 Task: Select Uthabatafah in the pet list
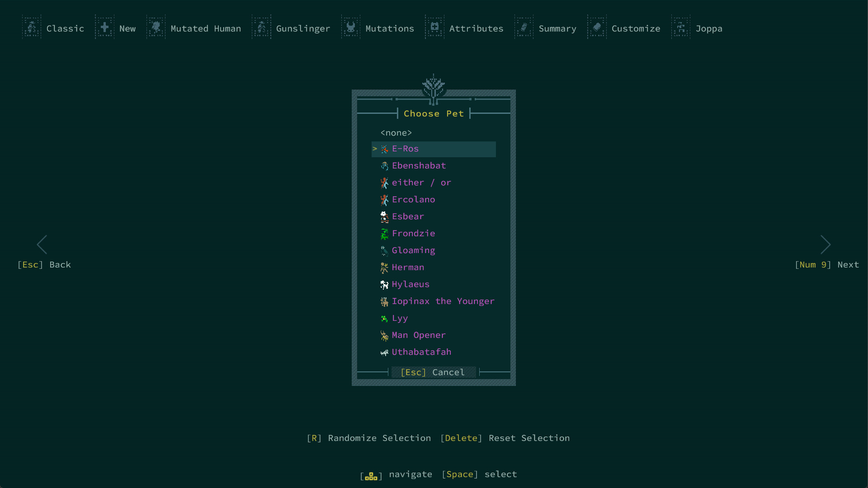pyautogui.click(x=421, y=352)
